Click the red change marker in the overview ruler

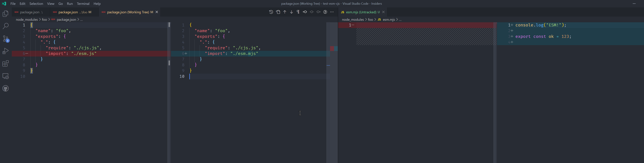click(332, 48)
